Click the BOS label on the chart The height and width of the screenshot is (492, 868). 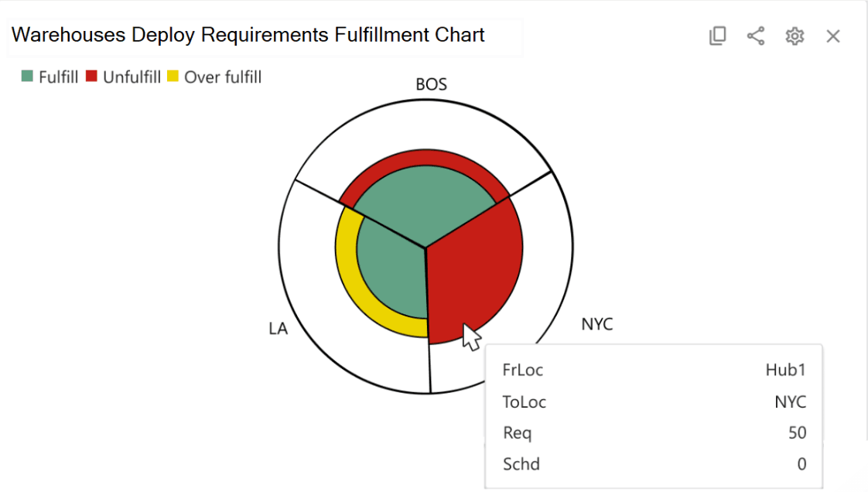point(430,84)
